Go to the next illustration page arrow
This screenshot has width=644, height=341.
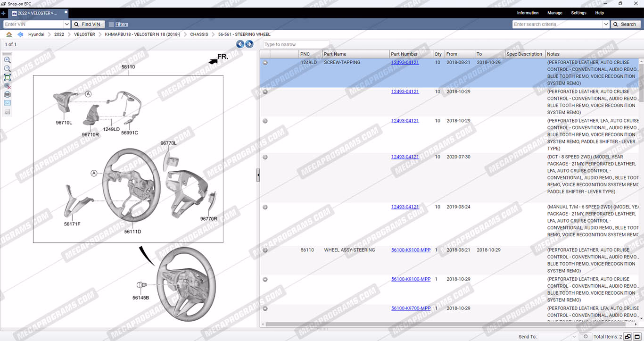coord(249,44)
